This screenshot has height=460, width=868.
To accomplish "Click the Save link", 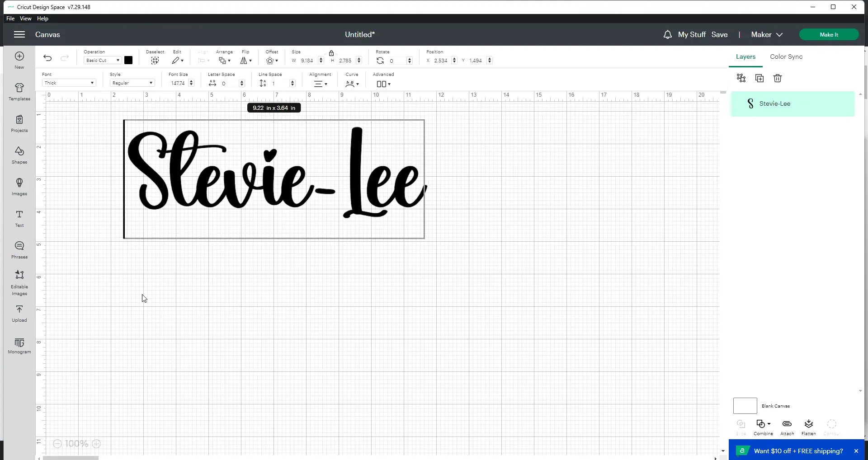I will (x=719, y=35).
